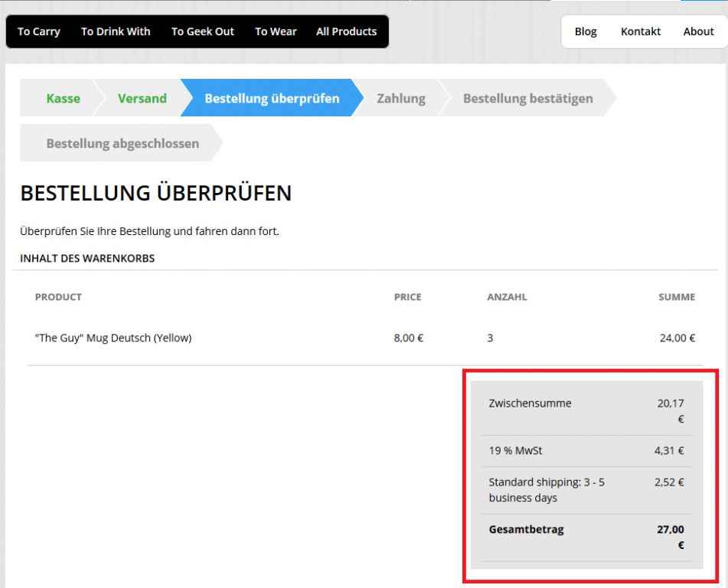
Task: Go to the Kontakt page
Action: [x=641, y=31]
